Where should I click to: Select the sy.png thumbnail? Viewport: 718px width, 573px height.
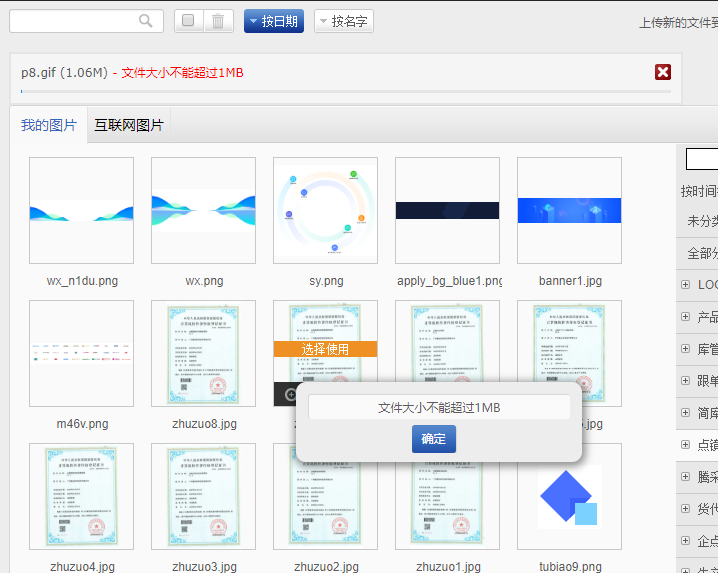tap(325, 210)
